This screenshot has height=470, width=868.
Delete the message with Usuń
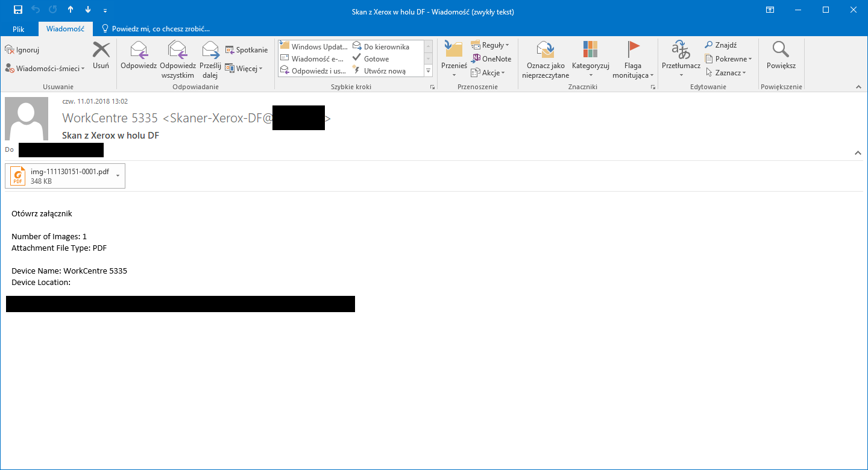coord(101,55)
